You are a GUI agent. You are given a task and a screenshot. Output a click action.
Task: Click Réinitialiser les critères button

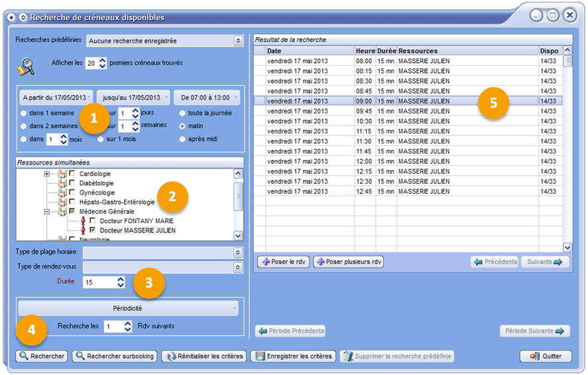pyautogui.click(x=205, y=356)
